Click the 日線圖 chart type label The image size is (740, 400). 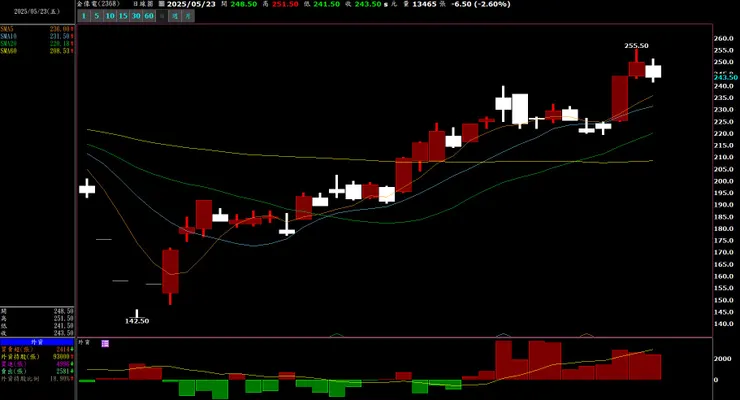pos(143,4)
